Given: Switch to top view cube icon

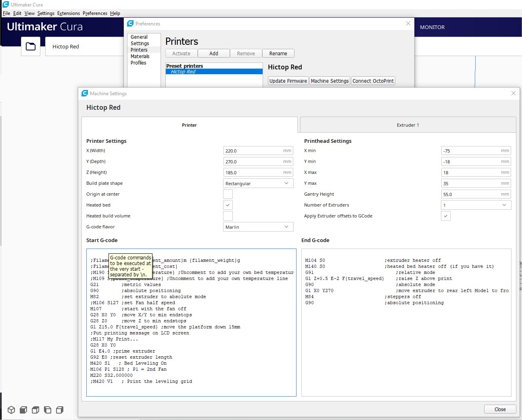Looking at the screenshot, I should [35, 410].
